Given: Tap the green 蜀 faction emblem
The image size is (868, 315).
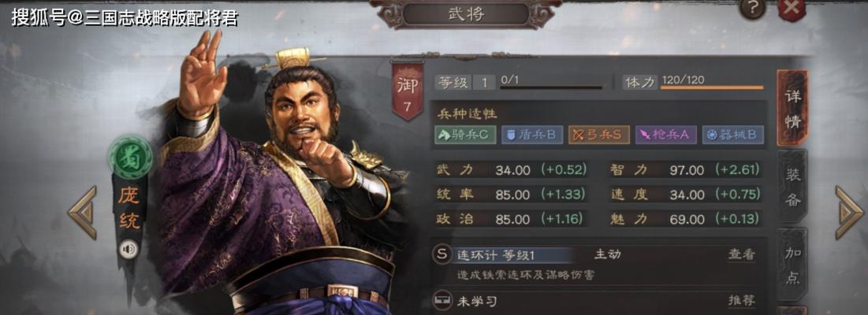Looking at the screenshot, I should (x=131, y=157).
